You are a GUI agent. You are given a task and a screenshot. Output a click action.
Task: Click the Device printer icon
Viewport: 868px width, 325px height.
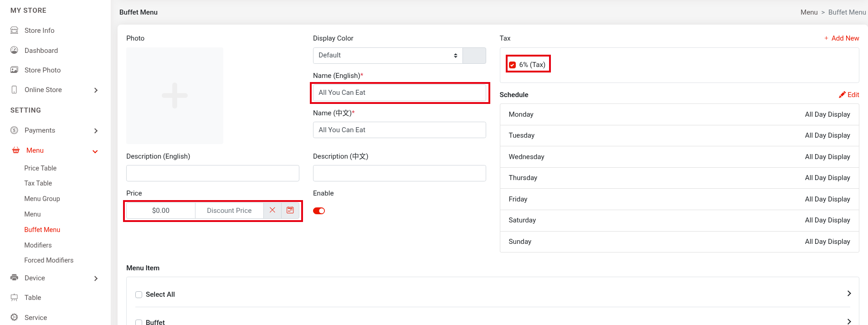(14, 278)
